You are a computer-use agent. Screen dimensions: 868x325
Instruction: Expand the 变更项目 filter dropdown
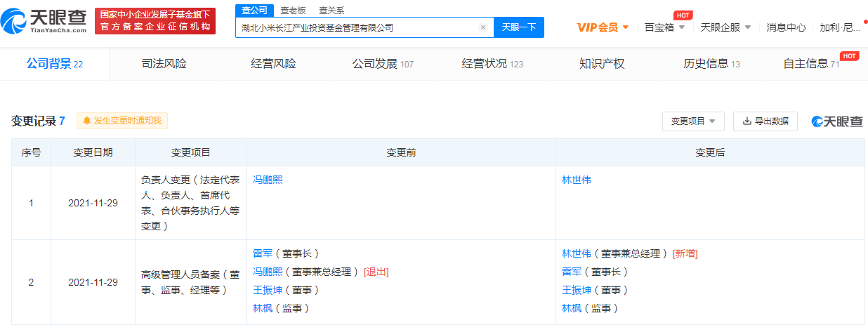click(x=693, y=121)
